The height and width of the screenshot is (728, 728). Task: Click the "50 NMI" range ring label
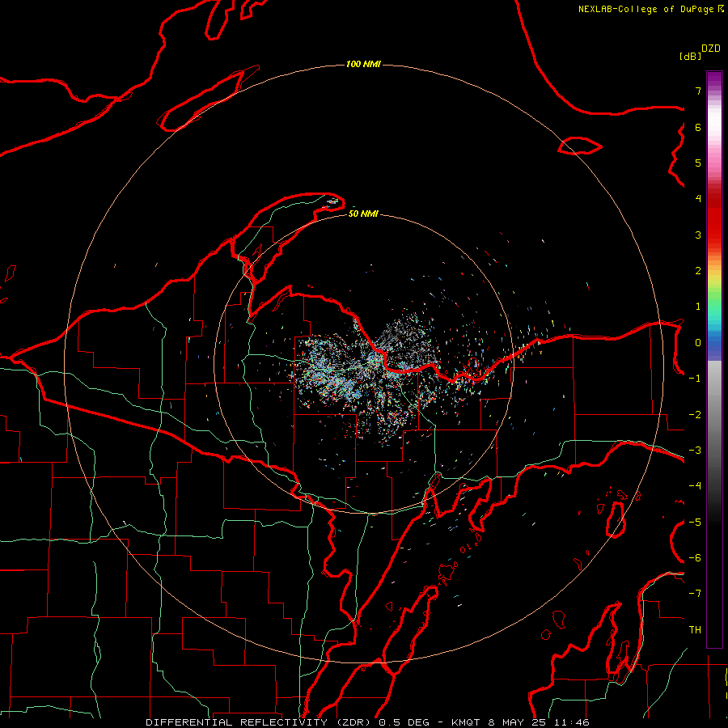(363, 214)
